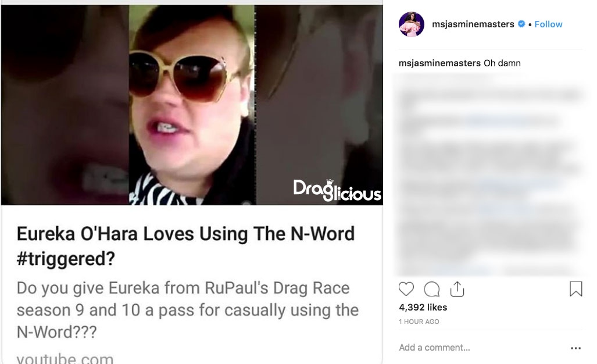Image resolution: width=597 pixels, height=364 pixels.
Task: Like the post with the heart icon
Action: coord(406,289)
